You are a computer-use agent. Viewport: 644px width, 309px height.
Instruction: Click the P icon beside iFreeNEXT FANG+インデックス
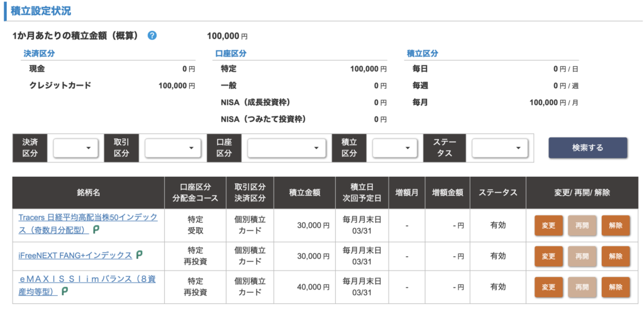click(139, 255)
